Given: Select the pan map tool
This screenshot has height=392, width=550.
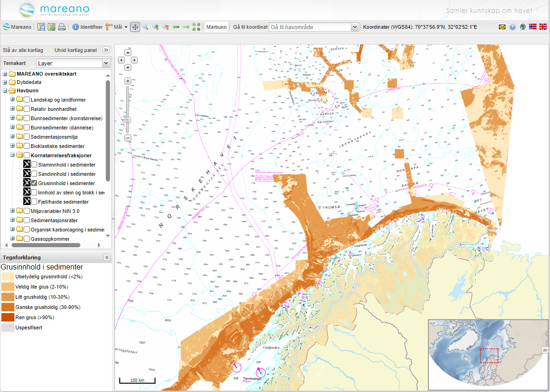Looking at the screenshot, I should pos(135,27).
